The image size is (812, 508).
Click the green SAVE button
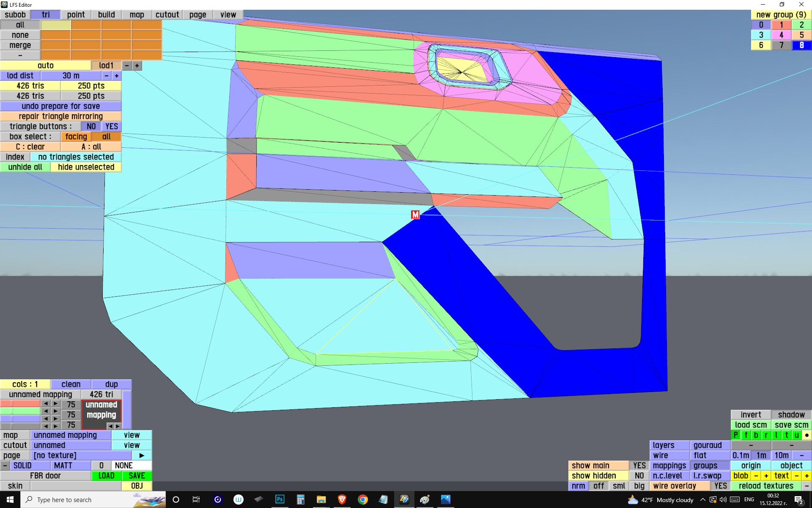tap(137, 475)
